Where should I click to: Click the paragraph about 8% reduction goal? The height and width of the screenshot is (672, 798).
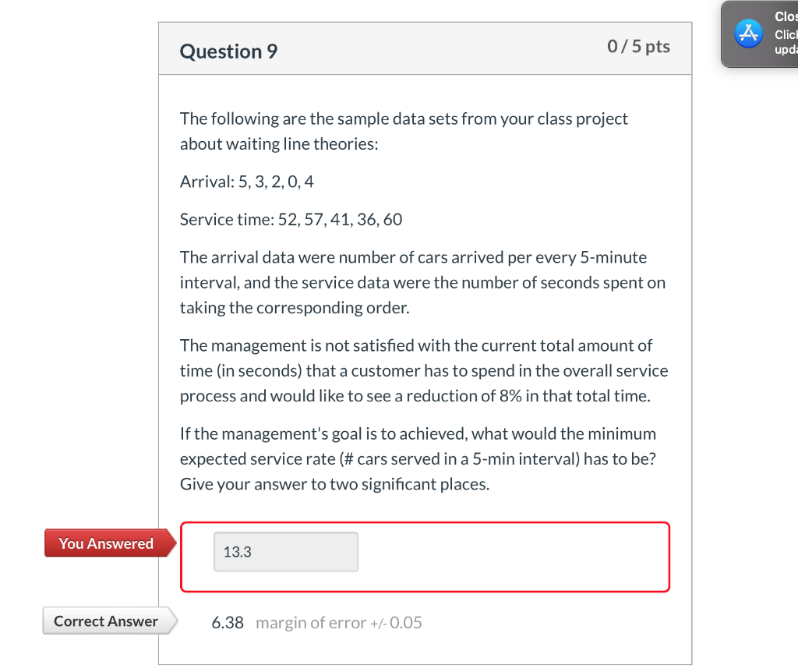(x=423, y=370)
